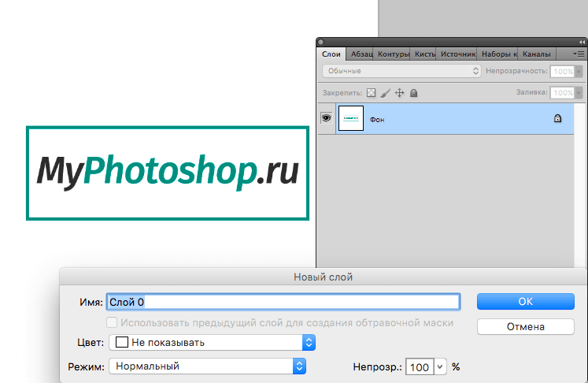Screen dimensions: 588x383
Task: Select the Фон layer name
Action: click(377, 120)
